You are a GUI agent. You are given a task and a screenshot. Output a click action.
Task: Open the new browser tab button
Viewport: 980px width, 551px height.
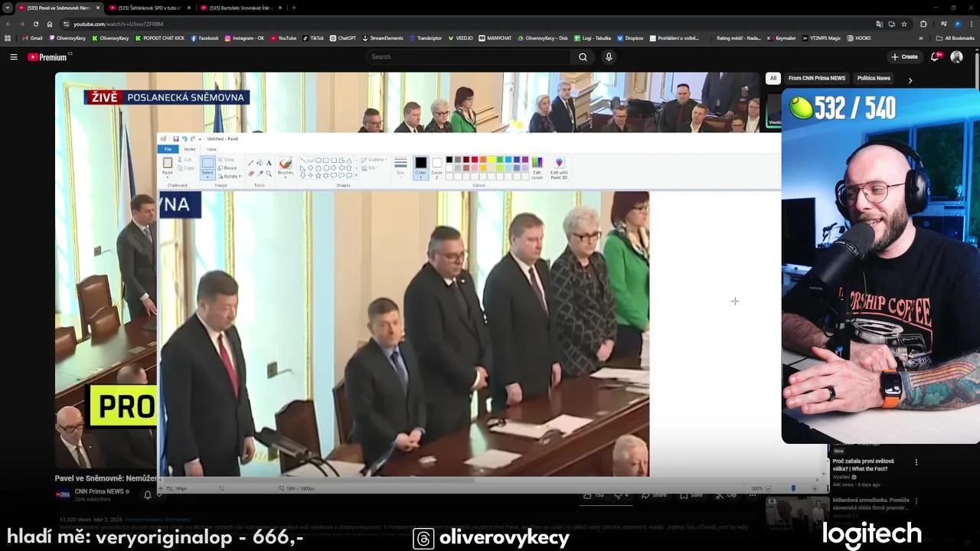(x=294, y=8)
